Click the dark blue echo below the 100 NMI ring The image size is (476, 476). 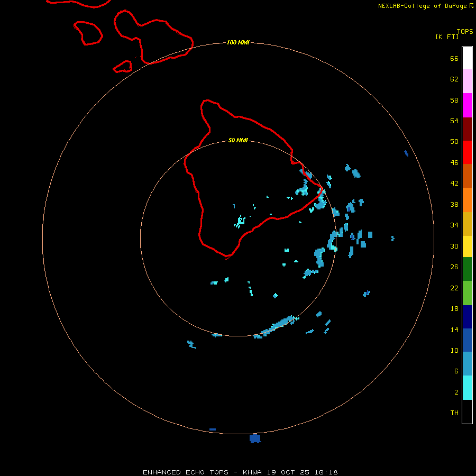[x=255, y=438]
